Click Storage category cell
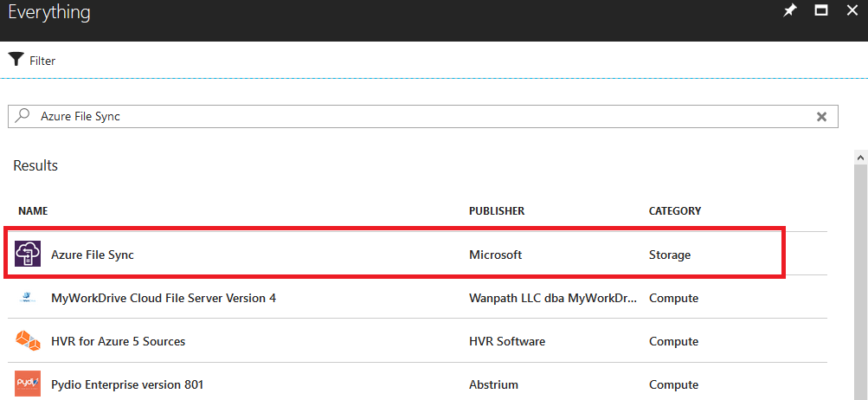868x400 pixels. coord(670,255)
